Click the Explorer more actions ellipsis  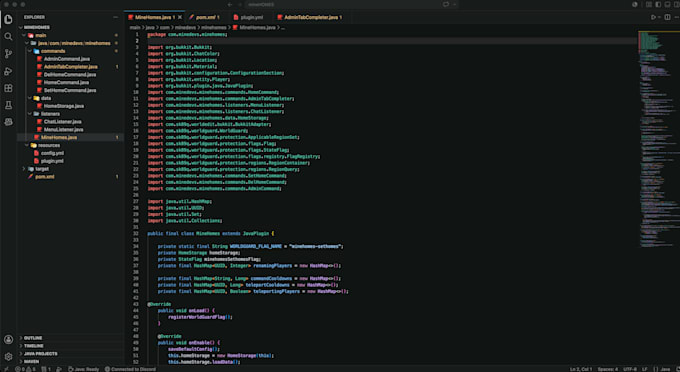115,17
